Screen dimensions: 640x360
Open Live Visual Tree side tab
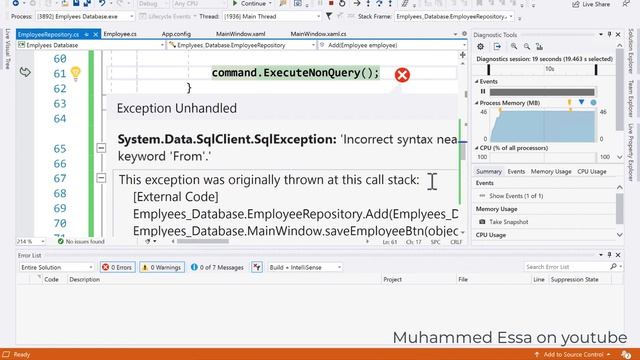(8, 49)
